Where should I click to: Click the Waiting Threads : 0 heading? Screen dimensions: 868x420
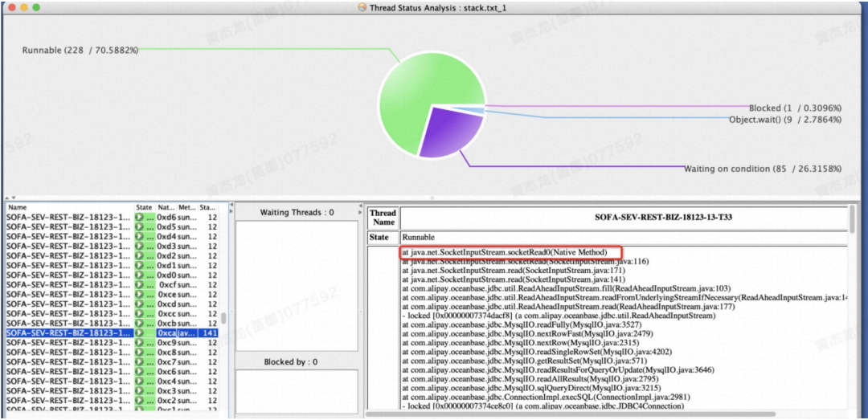(x=297, y=213)
